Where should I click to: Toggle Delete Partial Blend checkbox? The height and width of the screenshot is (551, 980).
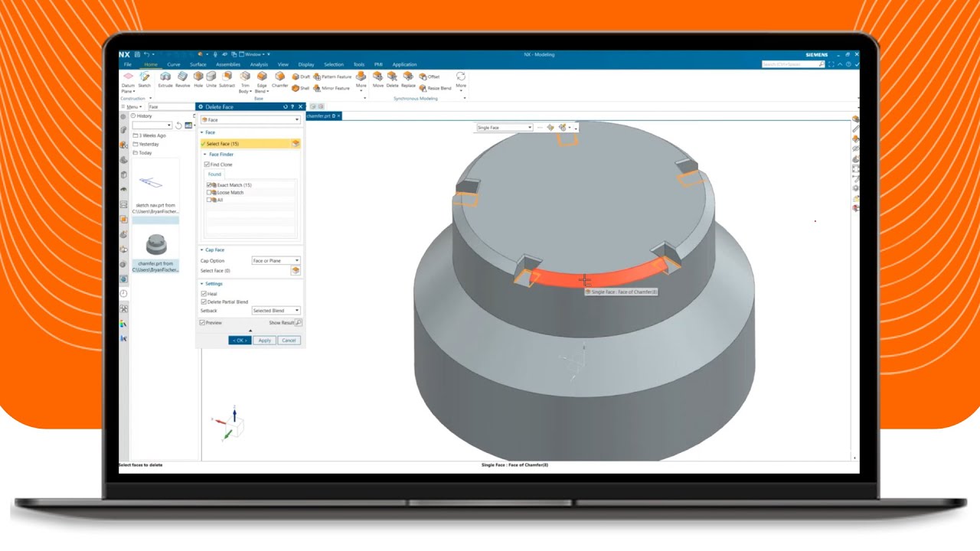pos(204,302)
